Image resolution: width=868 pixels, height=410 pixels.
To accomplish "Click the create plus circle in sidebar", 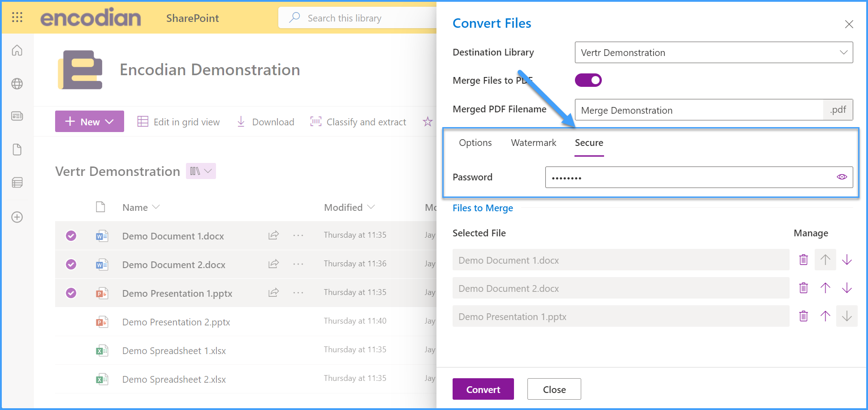I will click(17, 217).
